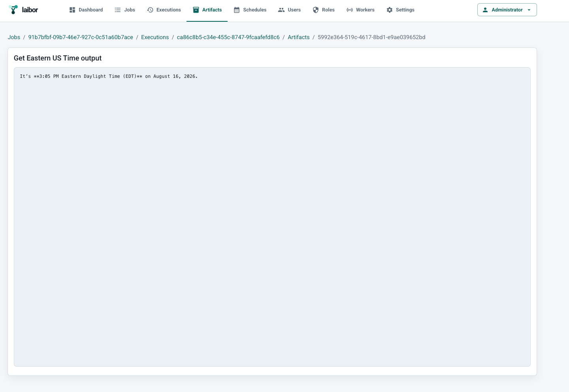The width and height of the screenshot is (569, 392).
Task: Click the artifact output text area
Action: click(272, 217)
